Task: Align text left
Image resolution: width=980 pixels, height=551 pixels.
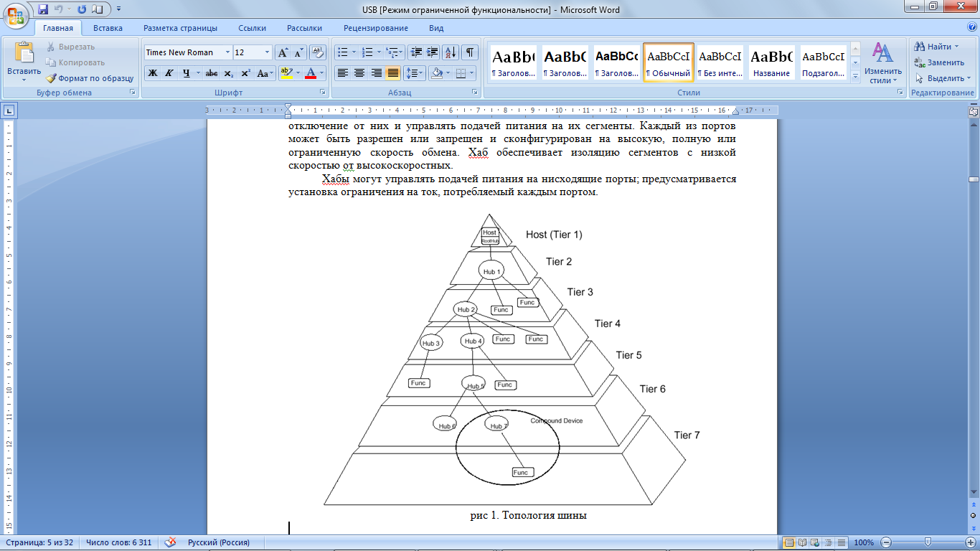Action: (343, 73)
